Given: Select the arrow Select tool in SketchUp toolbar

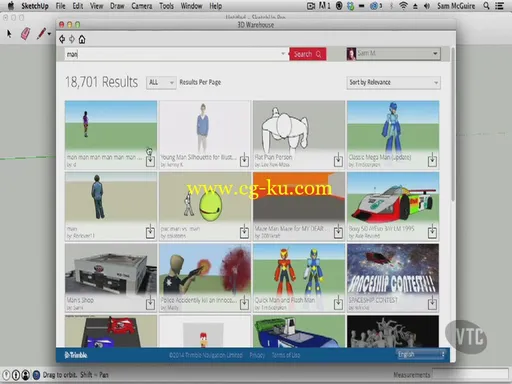Looking at the screenshot, I should tap(9, 33).
